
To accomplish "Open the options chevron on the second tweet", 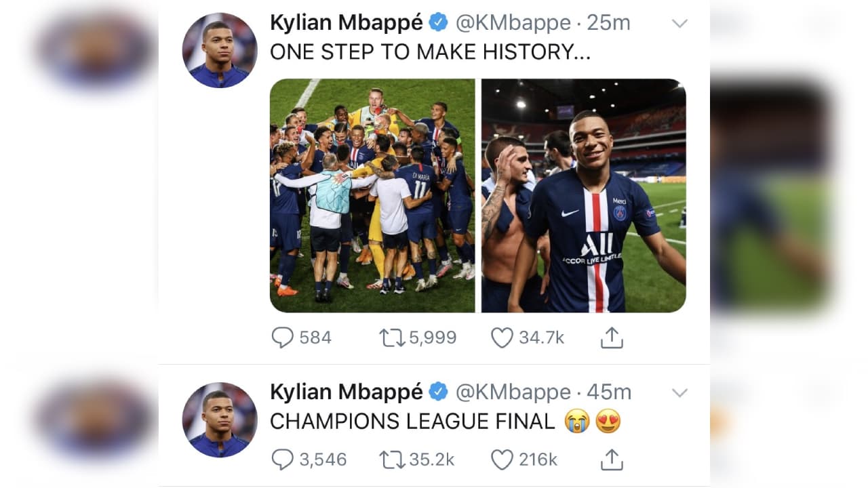I will [679, 392].
